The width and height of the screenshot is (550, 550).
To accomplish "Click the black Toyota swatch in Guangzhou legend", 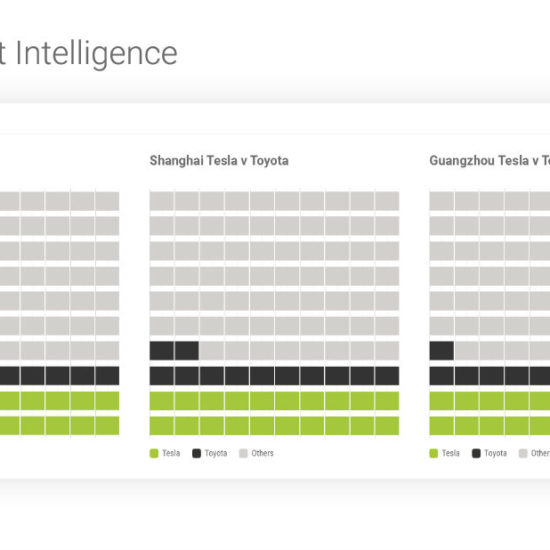I will pyautogui.click(x=476, y=453).
